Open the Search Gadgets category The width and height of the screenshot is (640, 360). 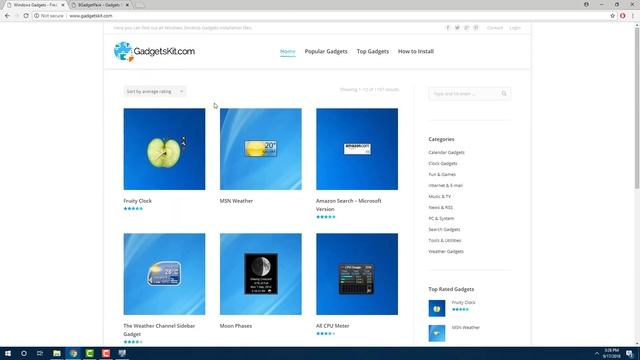444,229
